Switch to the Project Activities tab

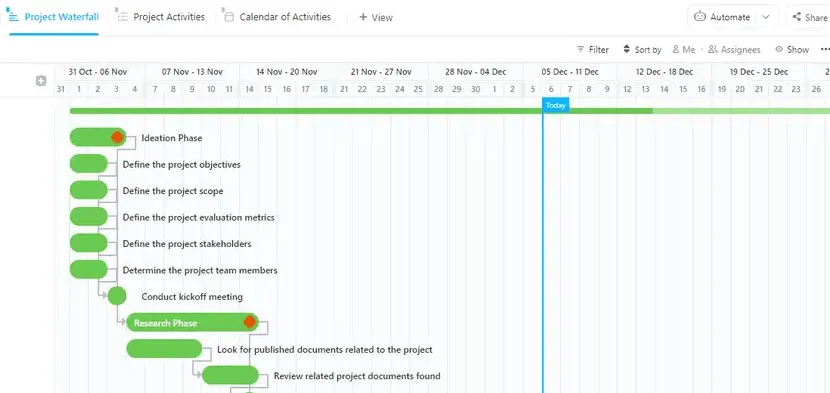[161, 17]
